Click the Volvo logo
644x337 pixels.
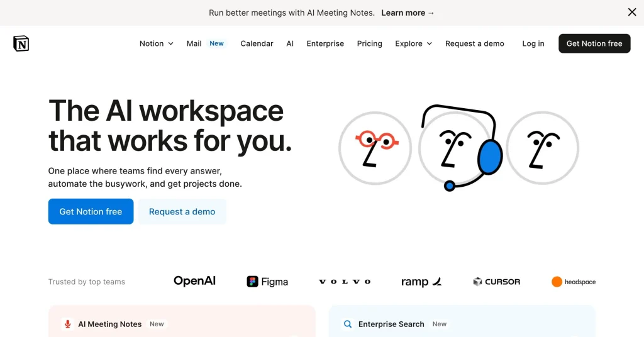click(x=345, y=282)
